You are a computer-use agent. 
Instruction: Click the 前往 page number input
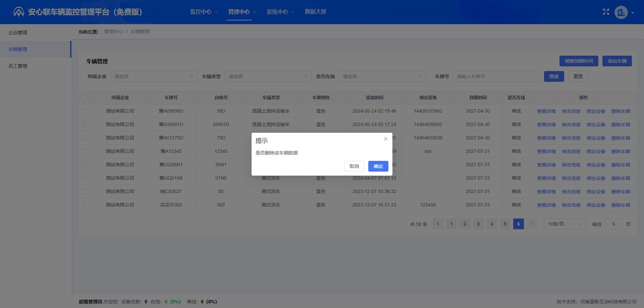click(614, 224)
